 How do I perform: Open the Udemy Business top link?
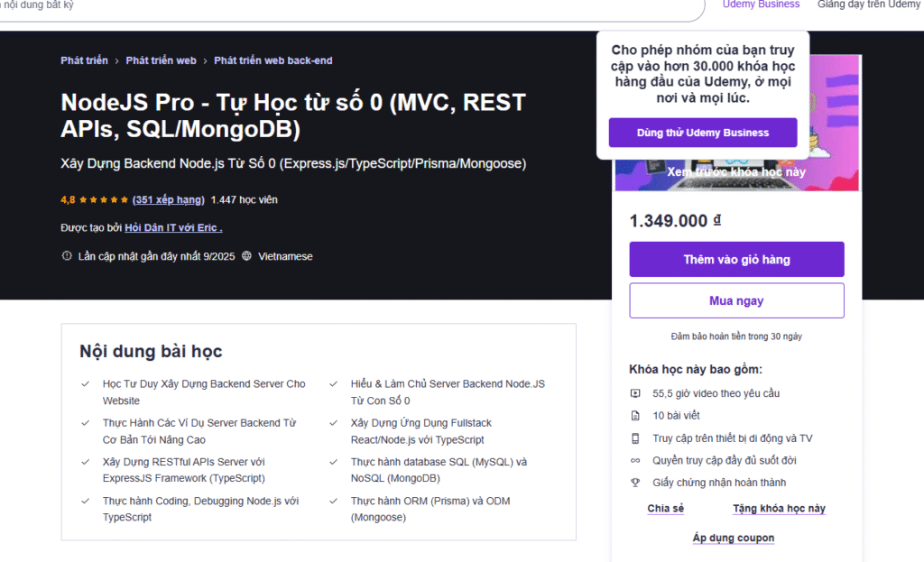[x=761, y=5]
